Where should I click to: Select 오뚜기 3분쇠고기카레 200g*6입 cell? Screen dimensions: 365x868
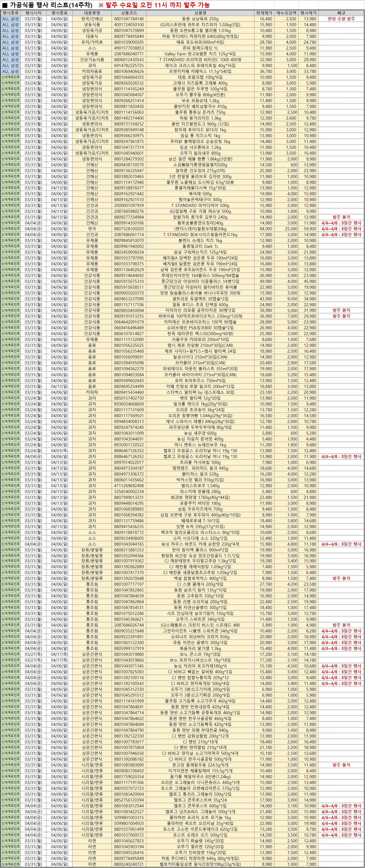200,689
